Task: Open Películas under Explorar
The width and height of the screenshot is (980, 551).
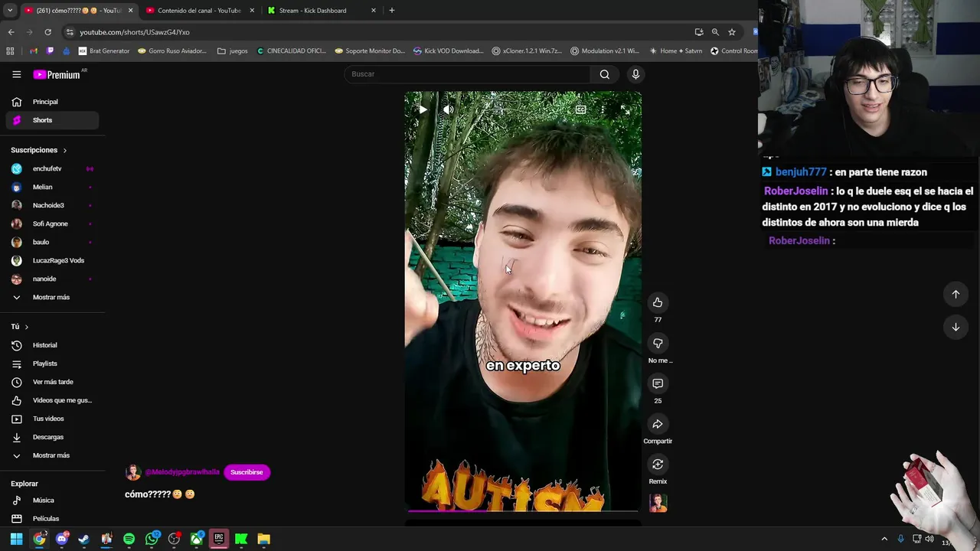Action: point(52,519)
